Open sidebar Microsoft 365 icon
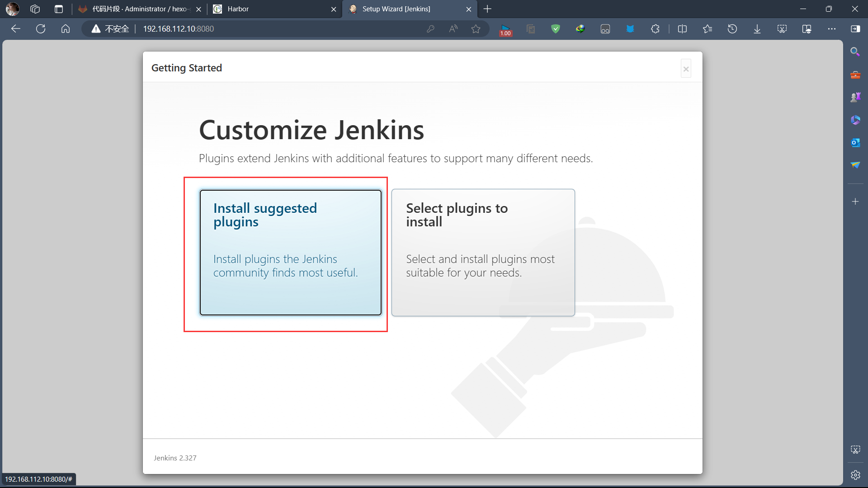 click(855, 120)
